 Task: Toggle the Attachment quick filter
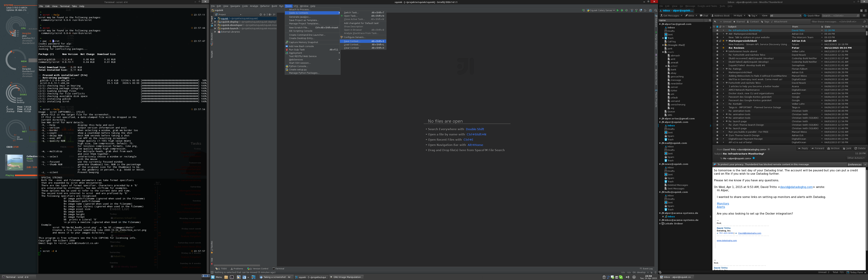pyautogui.click(x=779, y=22)
